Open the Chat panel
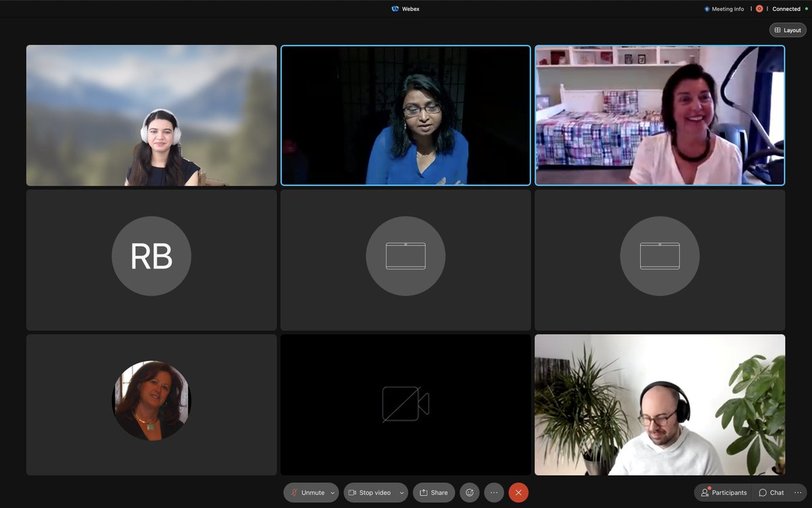 771,492
